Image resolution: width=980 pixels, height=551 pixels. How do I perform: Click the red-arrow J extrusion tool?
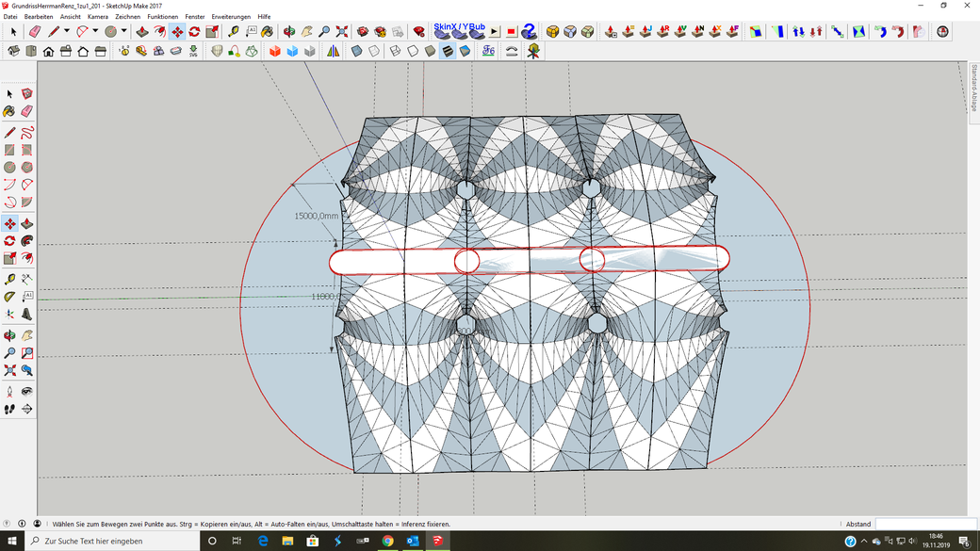click(x=645, y=31)
